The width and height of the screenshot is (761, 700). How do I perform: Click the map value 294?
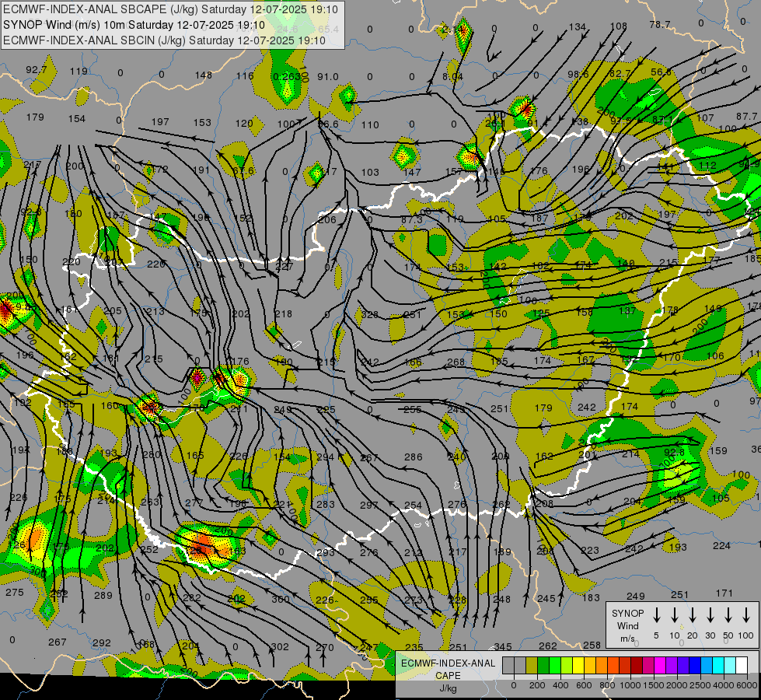pos(325,457)
